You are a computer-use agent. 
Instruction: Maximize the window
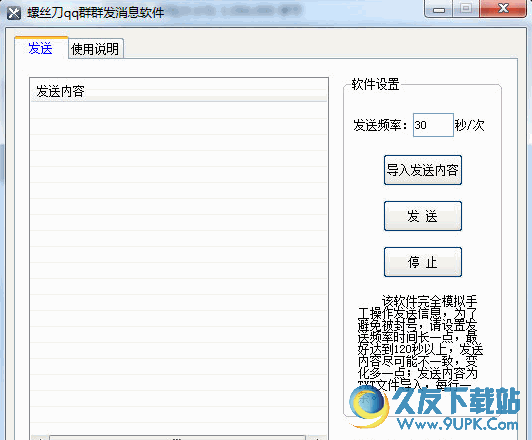pyautogui.click(x=466, y=8)
